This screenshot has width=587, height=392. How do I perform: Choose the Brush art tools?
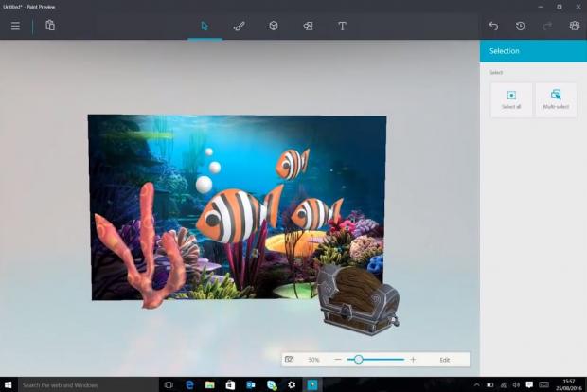[239, 26]
